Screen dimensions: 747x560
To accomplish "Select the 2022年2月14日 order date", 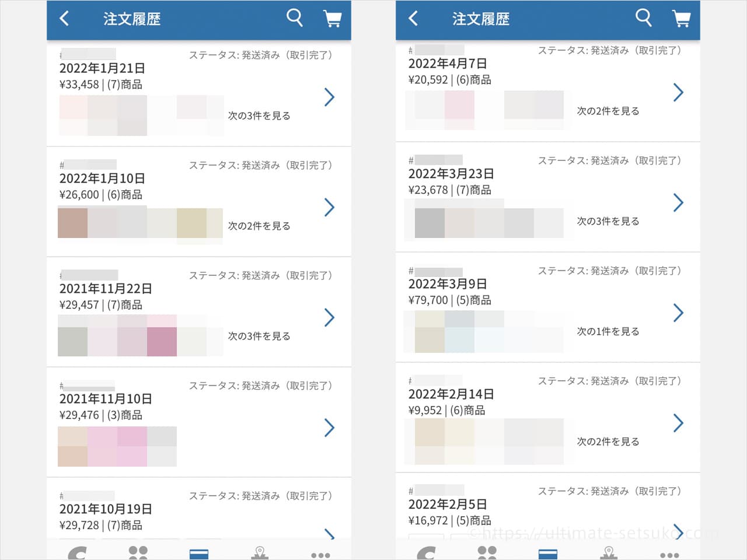I will click(451, 394).
